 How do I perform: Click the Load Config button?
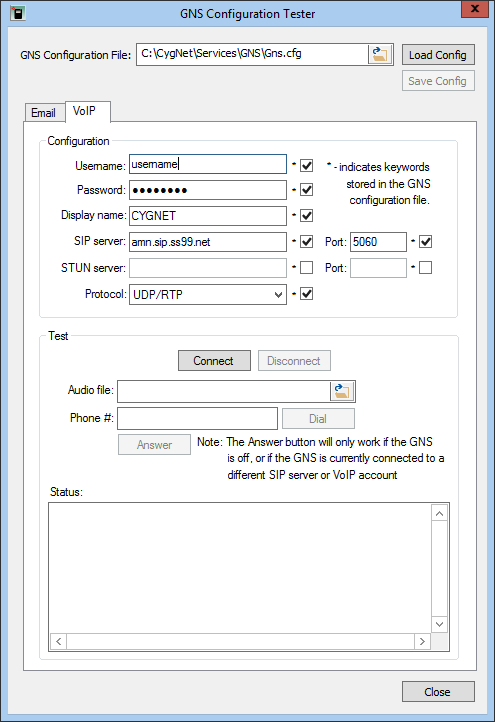point(438,55)
